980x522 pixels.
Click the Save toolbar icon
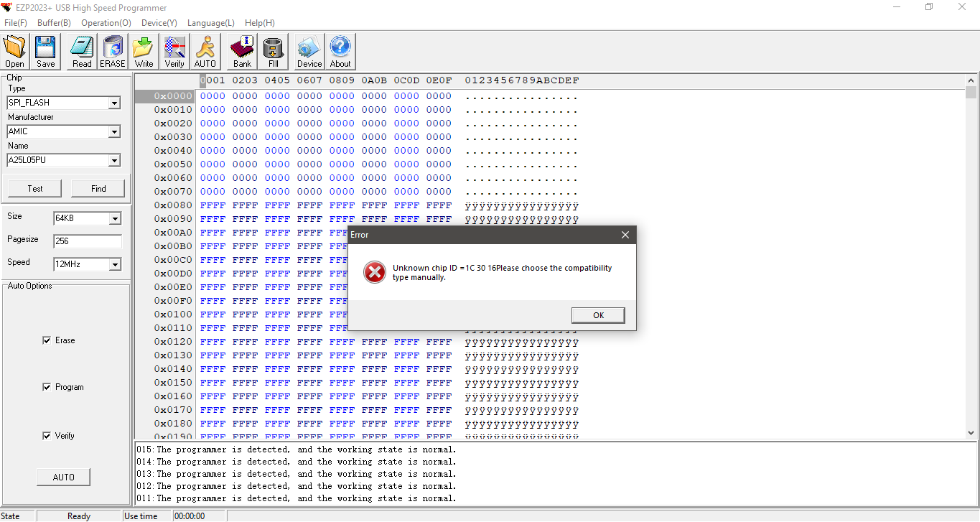coord(45,52)
